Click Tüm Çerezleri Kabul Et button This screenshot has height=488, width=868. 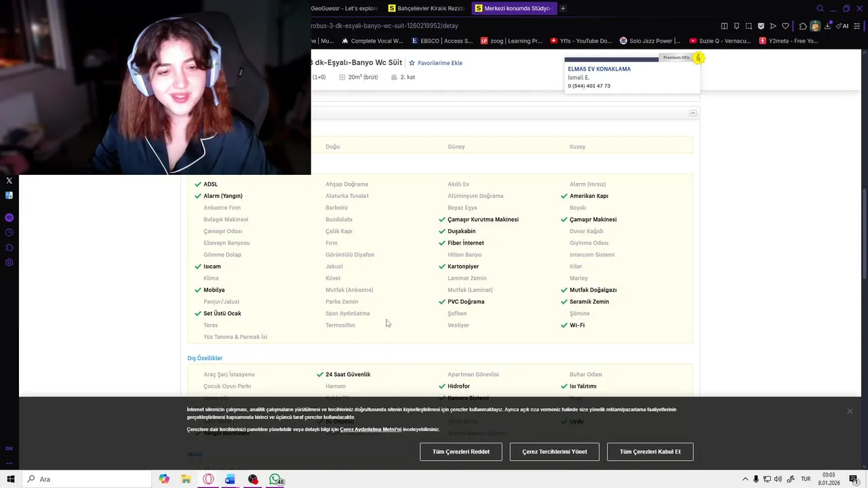click(650, 451)
